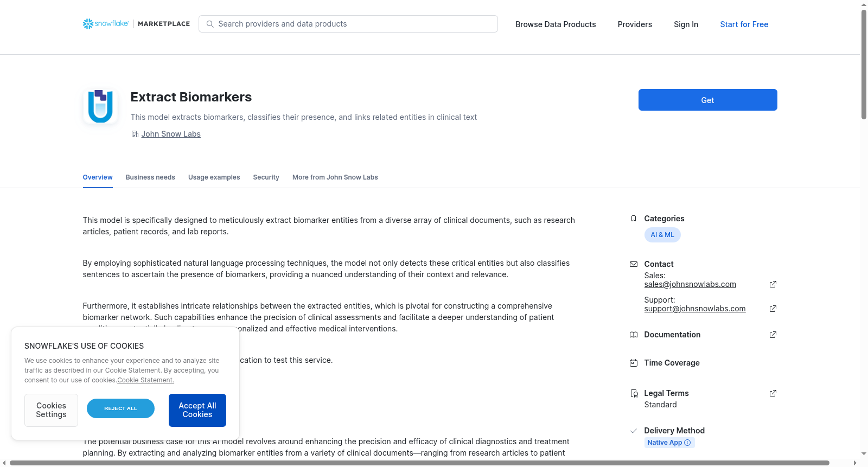Screen dimensions: 868x467
Task: Click the Reject All cookies button
Action: [x=120, y=408]
